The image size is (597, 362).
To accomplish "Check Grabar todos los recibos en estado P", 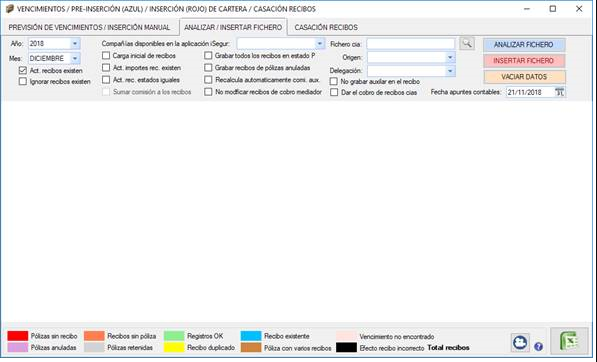I will point(208,56).
